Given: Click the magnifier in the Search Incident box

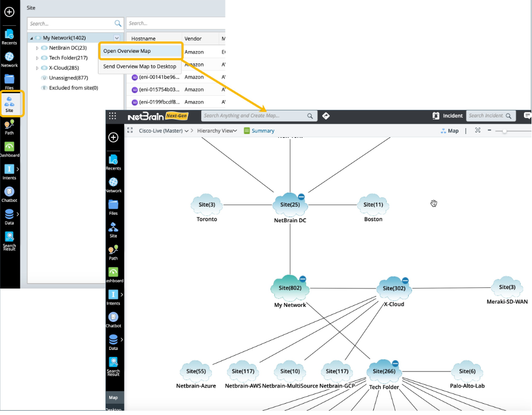Looking at the screenshot, I should [x=508, y=116].
